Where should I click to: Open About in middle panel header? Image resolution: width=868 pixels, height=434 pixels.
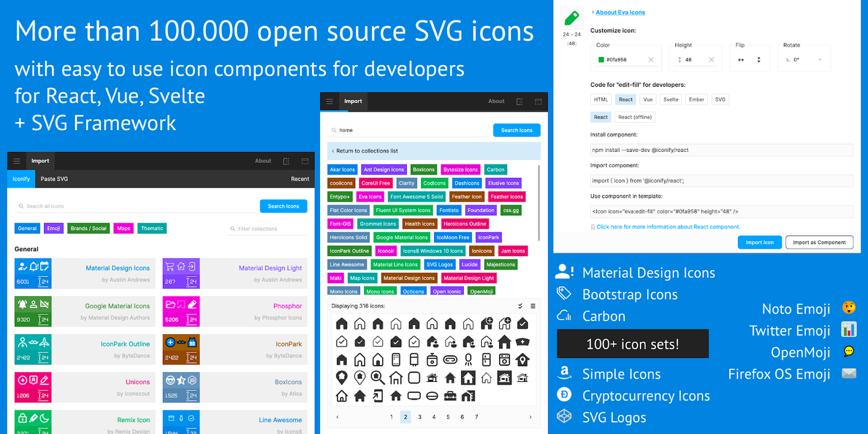tap(496, 102)
